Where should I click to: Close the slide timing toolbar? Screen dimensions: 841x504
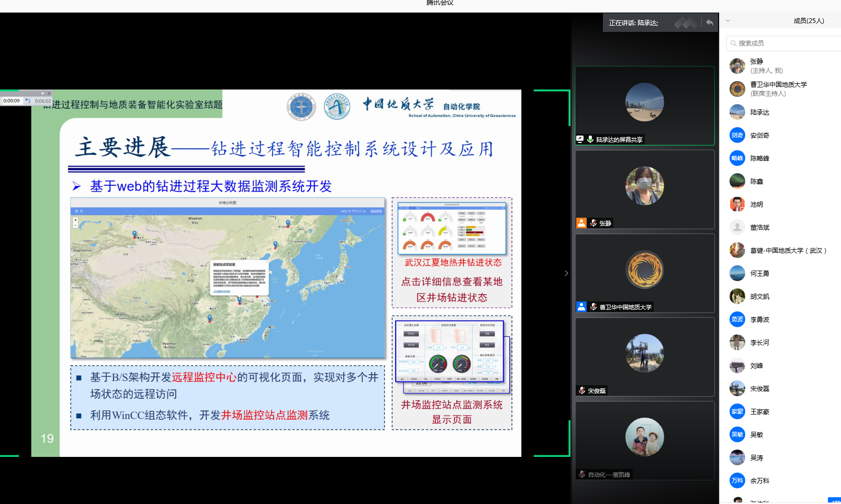(x=49, y=93)
